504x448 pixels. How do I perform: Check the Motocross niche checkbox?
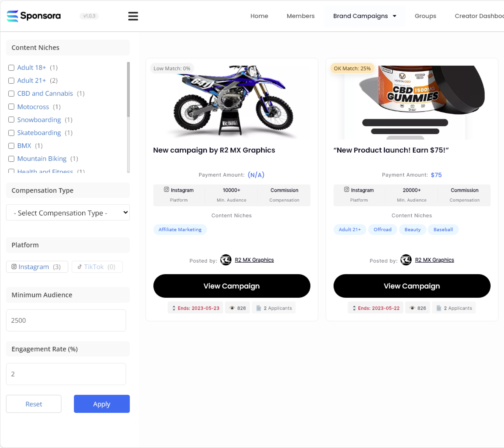11,107
